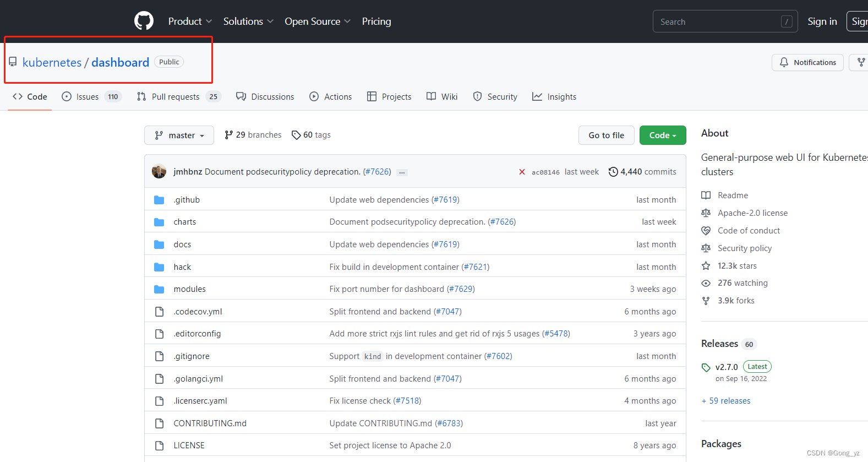View the 29 branches link
Screen dimensions: 868x462
253,135
